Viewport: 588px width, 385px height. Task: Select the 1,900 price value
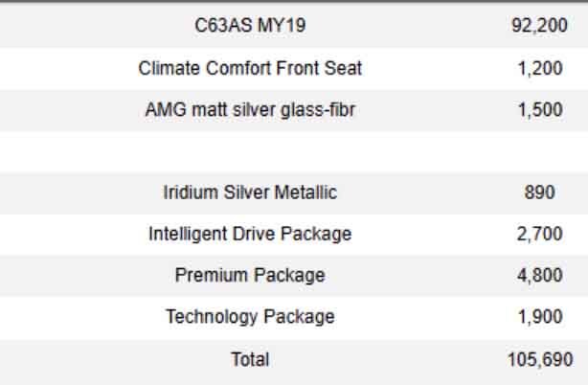[540, 317]
